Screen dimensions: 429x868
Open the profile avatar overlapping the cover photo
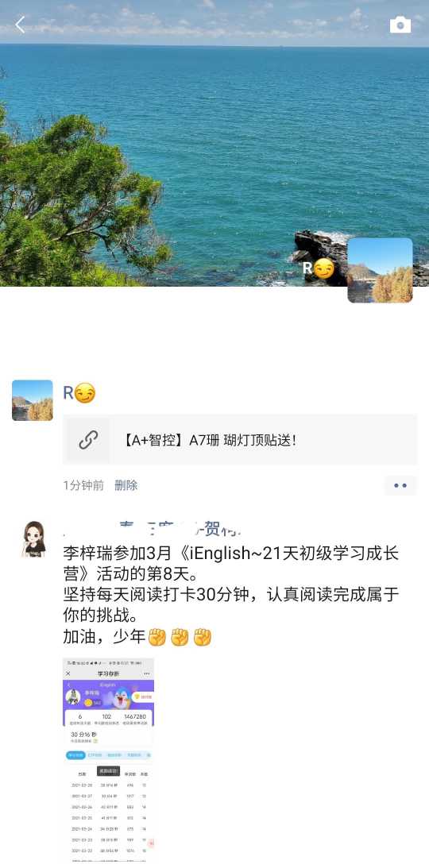click(x=380, y=270)
